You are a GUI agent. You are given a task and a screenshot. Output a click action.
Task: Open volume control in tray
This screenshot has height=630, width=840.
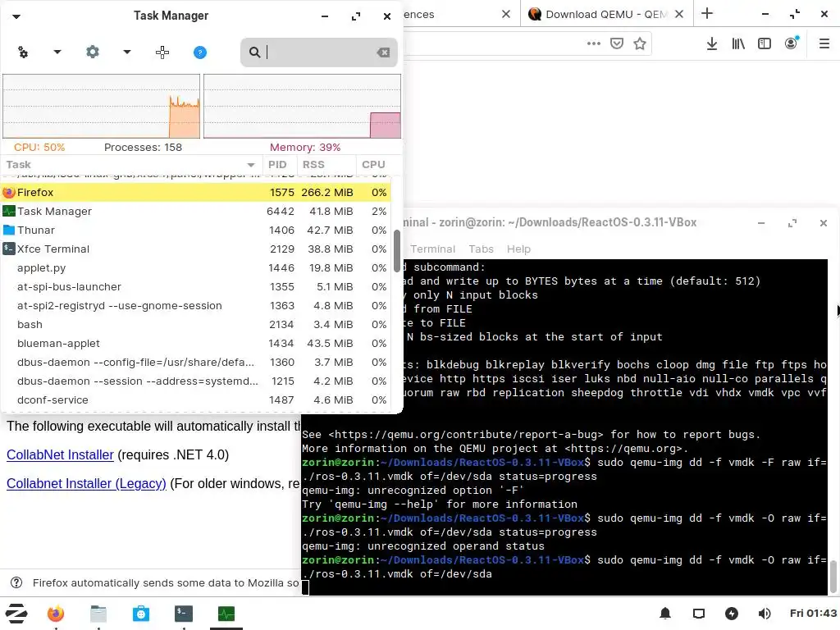765,614
